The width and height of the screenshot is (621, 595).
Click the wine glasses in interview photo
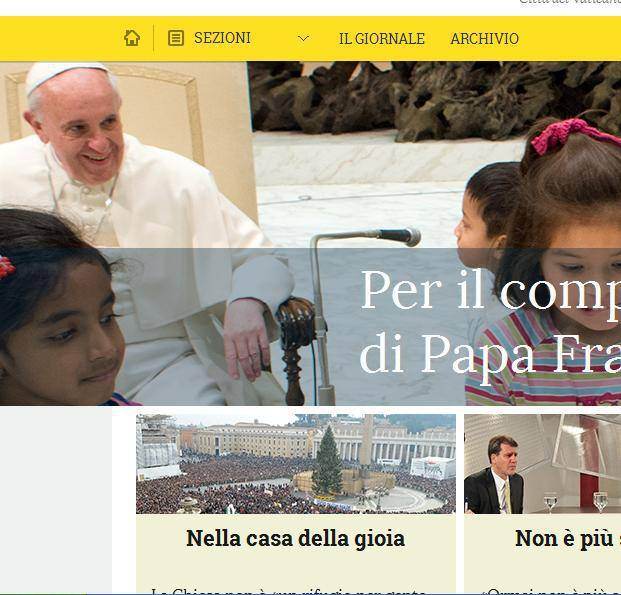tap(575, 502)
